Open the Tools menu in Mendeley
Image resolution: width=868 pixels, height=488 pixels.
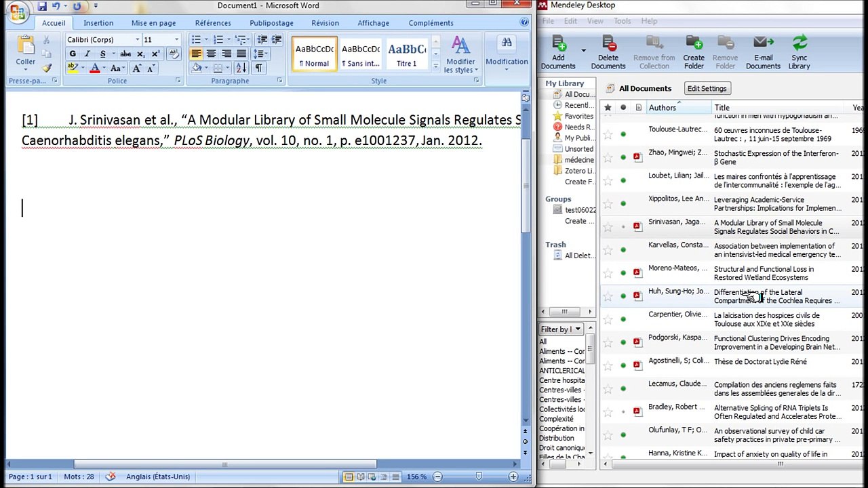pos(622,21)
